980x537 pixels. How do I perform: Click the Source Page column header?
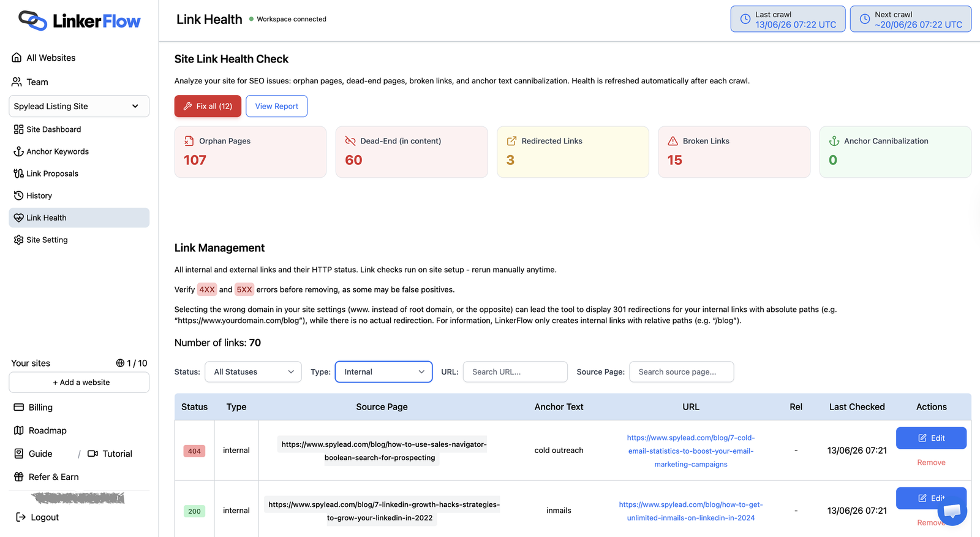click(382, 407)
